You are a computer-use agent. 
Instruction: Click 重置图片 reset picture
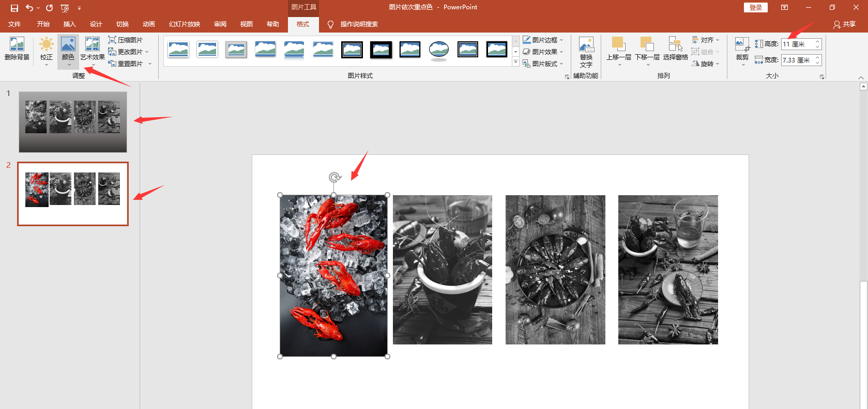click(126, 64)
